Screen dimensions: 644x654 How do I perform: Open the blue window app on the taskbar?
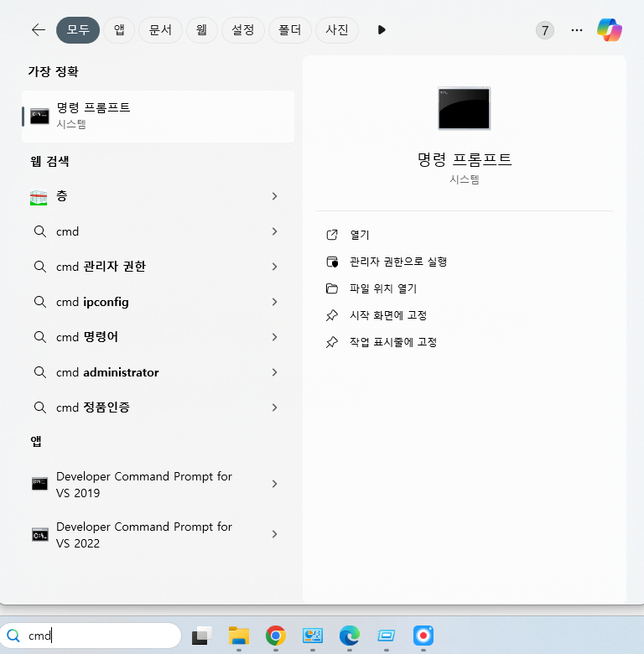387,636
